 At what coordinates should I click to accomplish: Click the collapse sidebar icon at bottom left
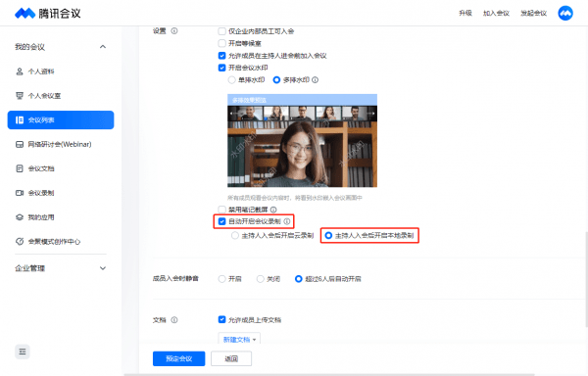point(23,352)
